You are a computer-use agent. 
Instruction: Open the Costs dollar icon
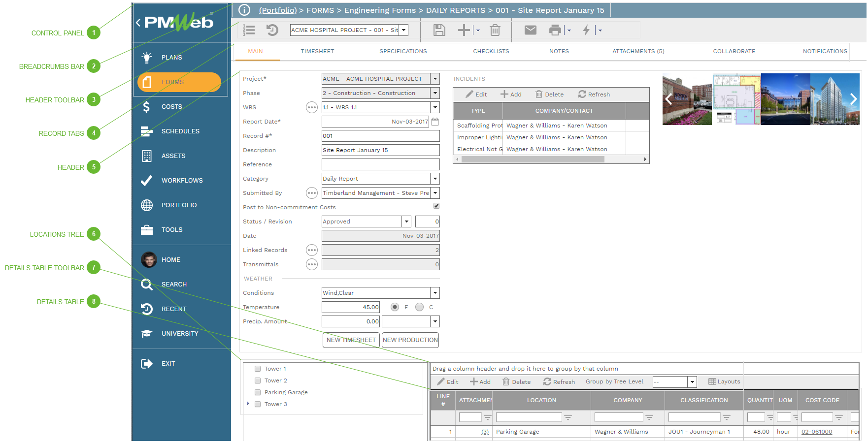pos(147,107)
